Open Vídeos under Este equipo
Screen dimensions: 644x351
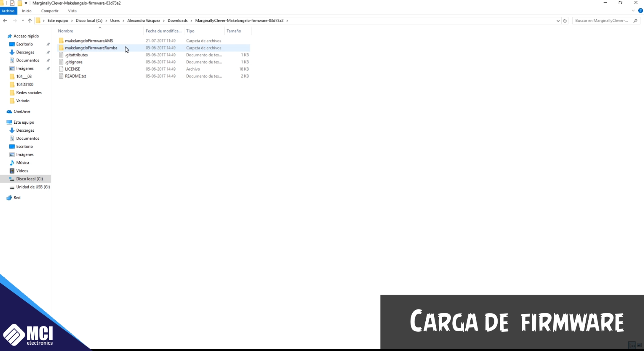click(22, 171)
